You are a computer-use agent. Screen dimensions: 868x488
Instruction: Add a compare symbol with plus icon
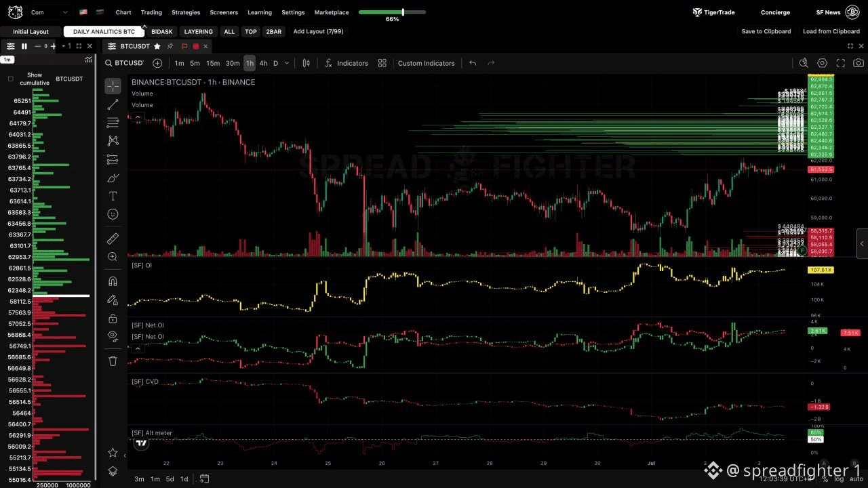[157, 63]
